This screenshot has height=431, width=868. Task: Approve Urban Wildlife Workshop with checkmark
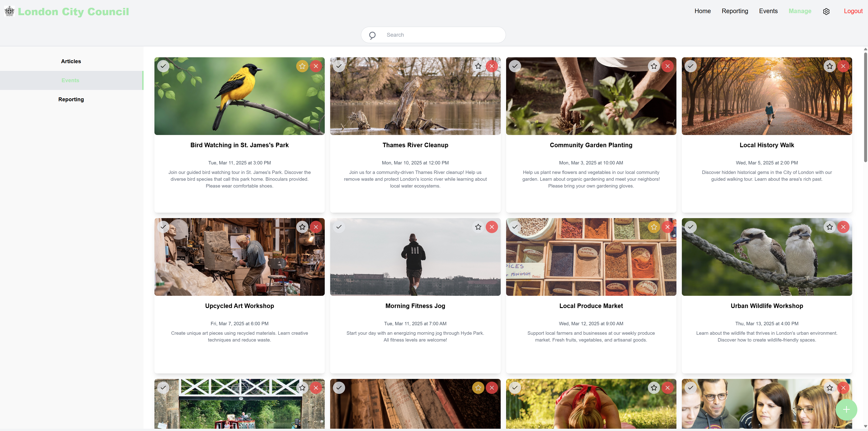coord(690,227)
